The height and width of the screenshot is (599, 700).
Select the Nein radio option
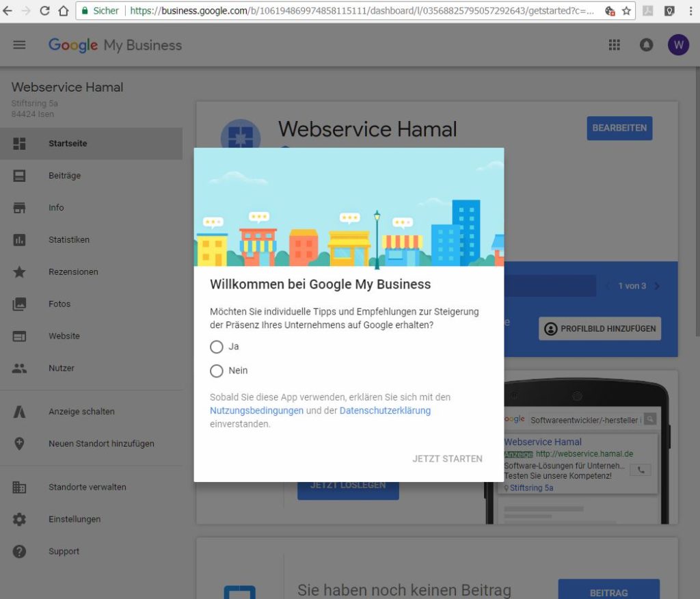217,371
